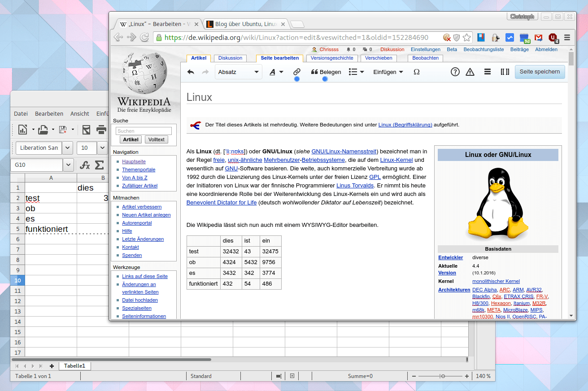Open Gmail from the browser toolbar icon
The image size is (588, 391).
coord(538,38)
